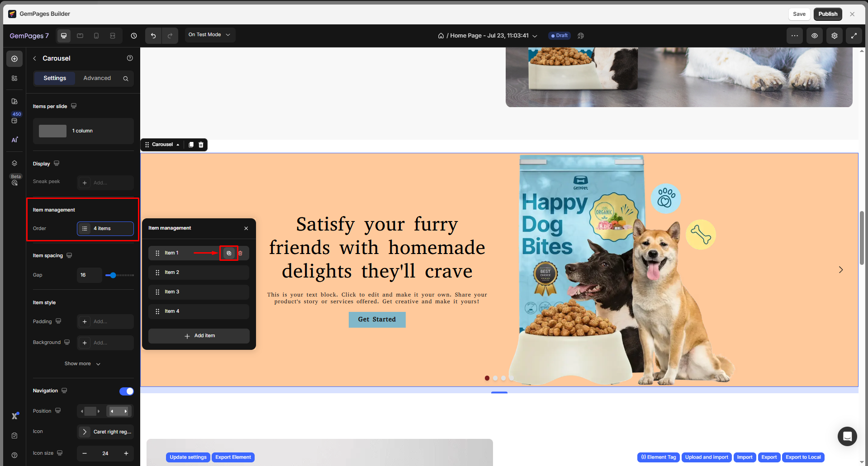Switch to mobile device view

(96, 36)
